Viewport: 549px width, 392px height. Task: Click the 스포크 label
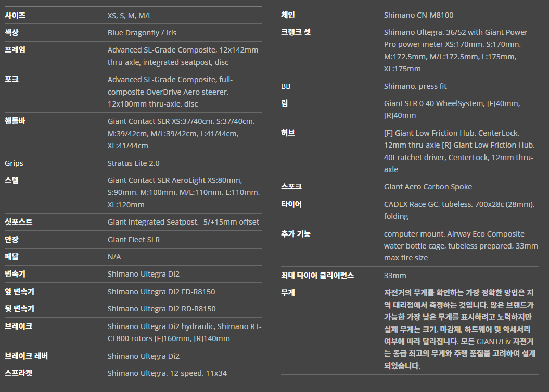coord(291,187)
